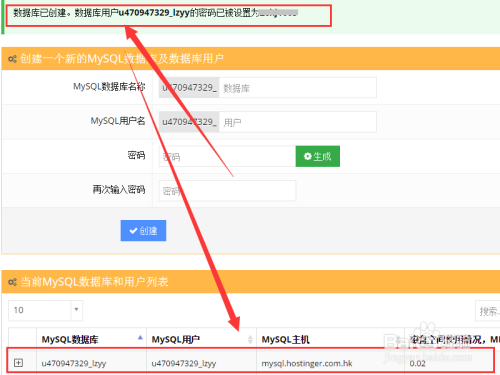The height and width of the screenshot is (375, 500).
Task: Click the 再次输入密码 label
Action: point(119,189)
